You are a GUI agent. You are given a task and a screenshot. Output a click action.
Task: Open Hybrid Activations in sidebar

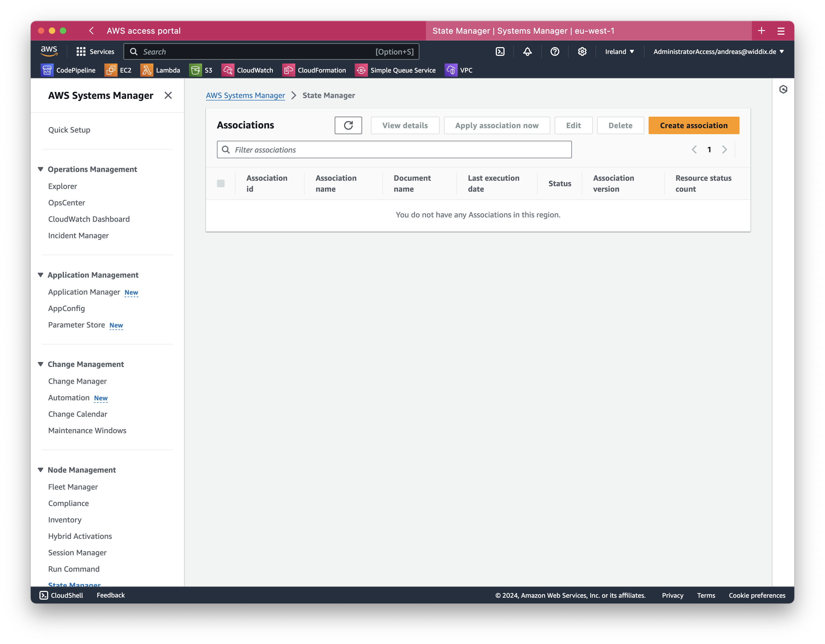tap(80, 536)
